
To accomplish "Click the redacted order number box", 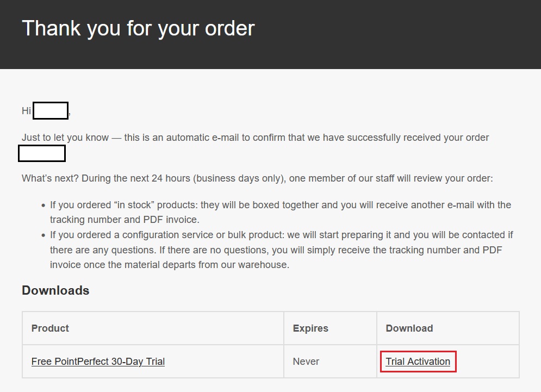I will click(x=42, y=153).
